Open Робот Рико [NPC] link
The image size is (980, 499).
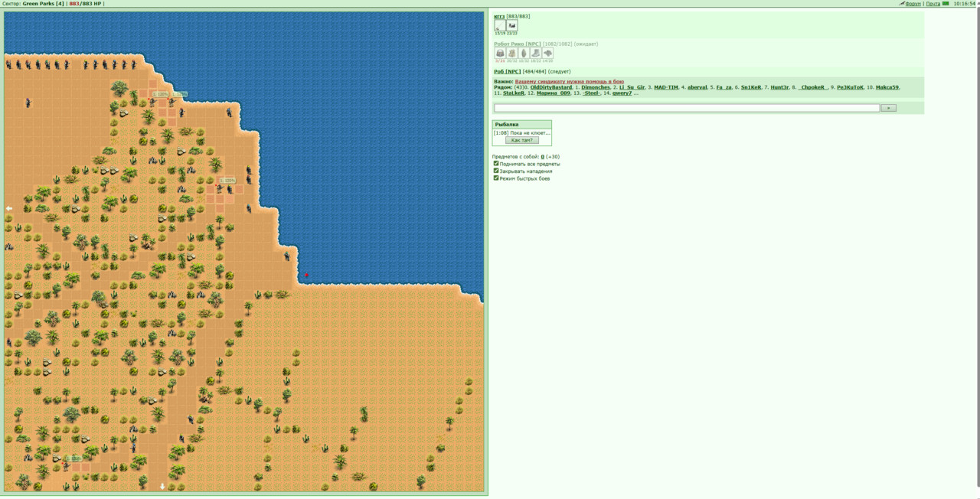518,44
